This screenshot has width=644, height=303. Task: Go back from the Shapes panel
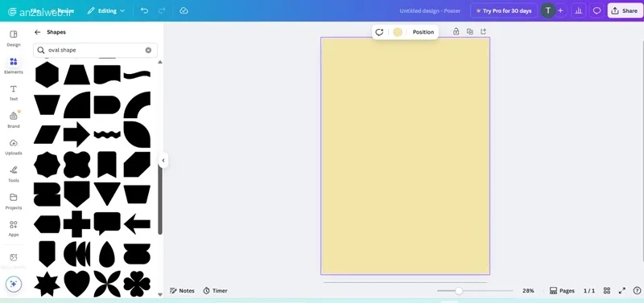point(37,32)
